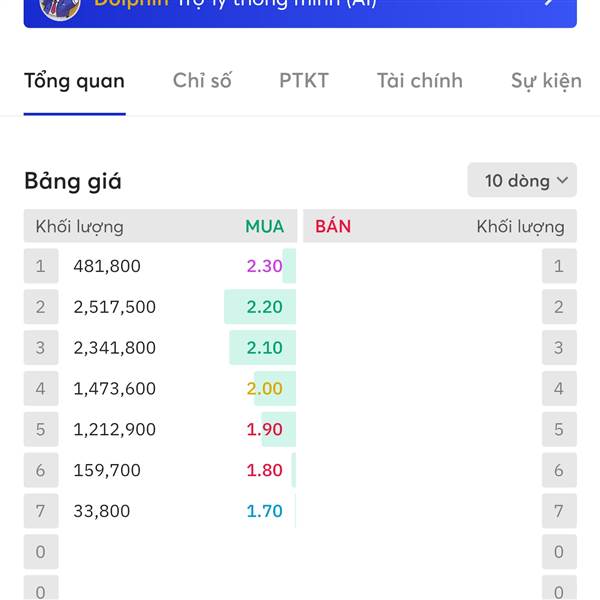
Task: Select the Tài chính tab
Action: [420, 81]
